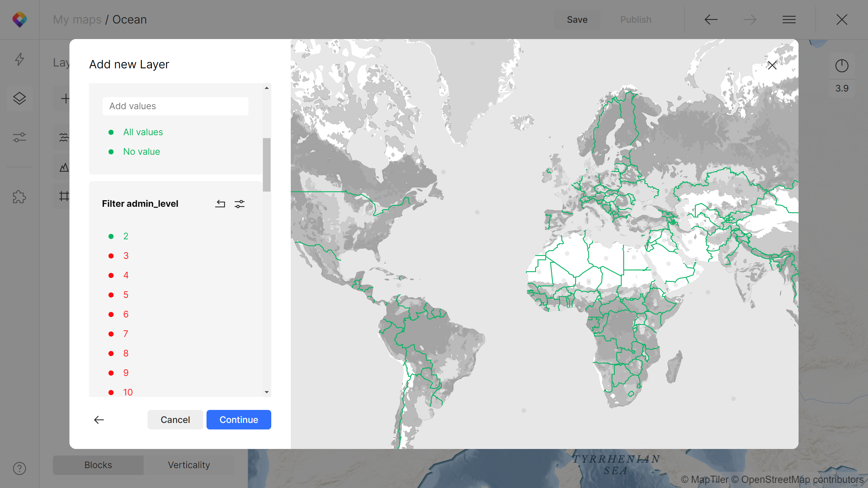Toggle the All values filter option
The width and height of the screenshot is (868, 488).
[x=143, y=132]
